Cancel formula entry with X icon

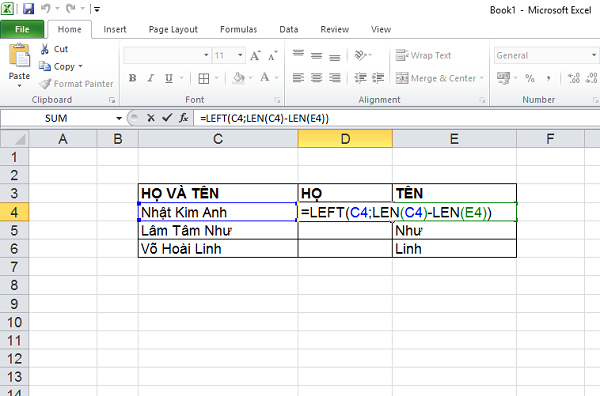click(151, 118)
